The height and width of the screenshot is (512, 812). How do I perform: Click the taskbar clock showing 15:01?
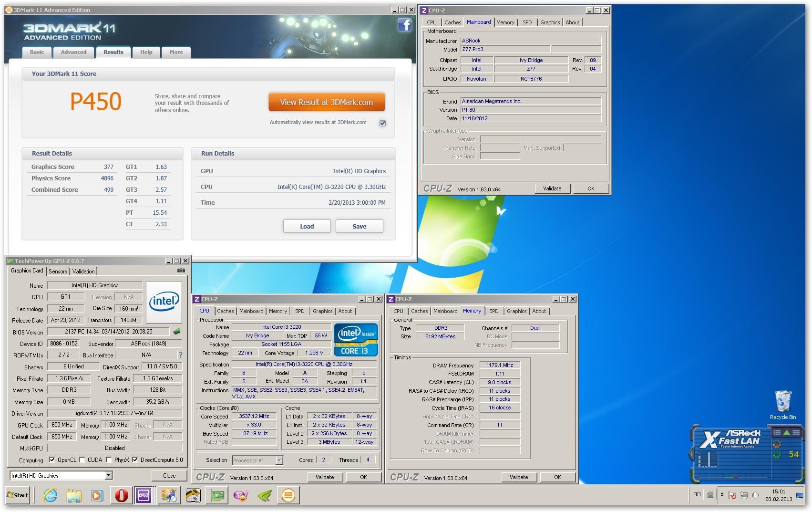(779, 495)
